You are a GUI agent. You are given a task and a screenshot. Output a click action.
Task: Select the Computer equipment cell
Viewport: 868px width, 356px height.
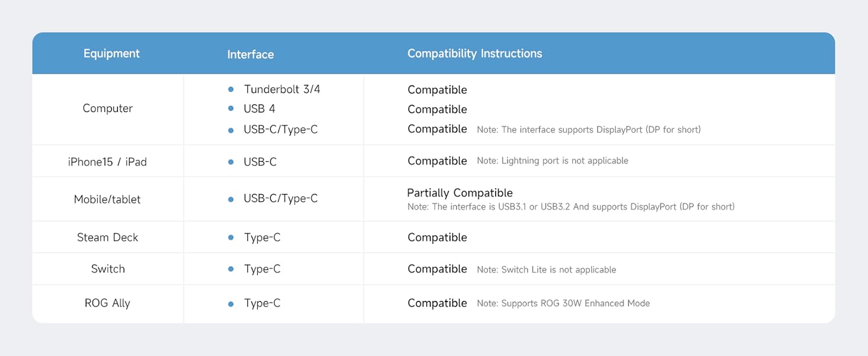(x=107, y=109)
